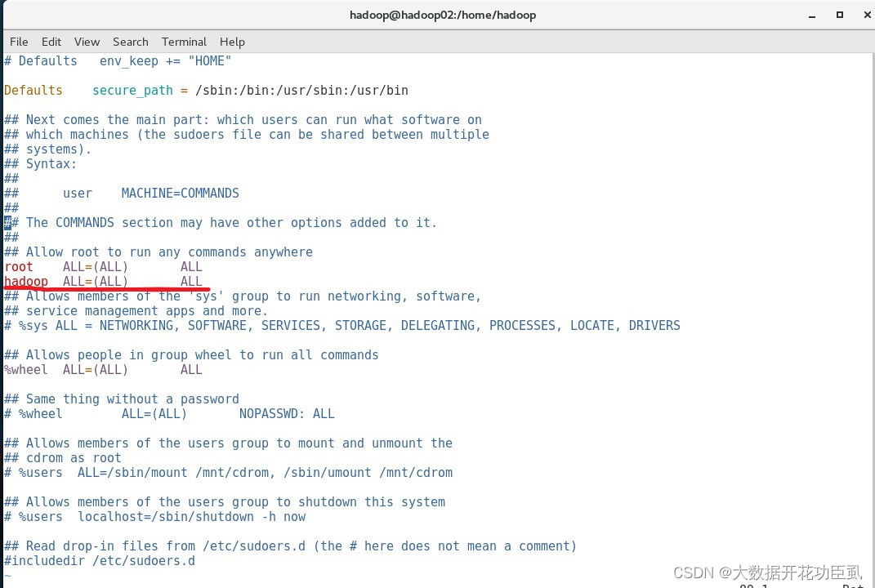Open the View menu
This screenshot has width=875, height=588.
87,42
